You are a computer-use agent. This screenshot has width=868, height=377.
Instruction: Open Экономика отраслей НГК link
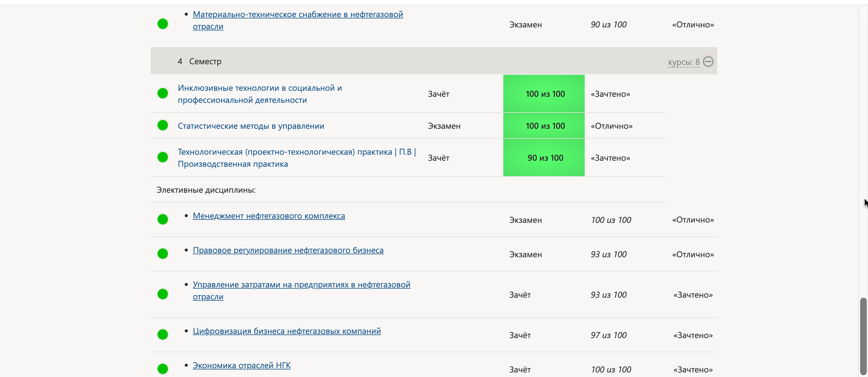[x=241, y=366]
